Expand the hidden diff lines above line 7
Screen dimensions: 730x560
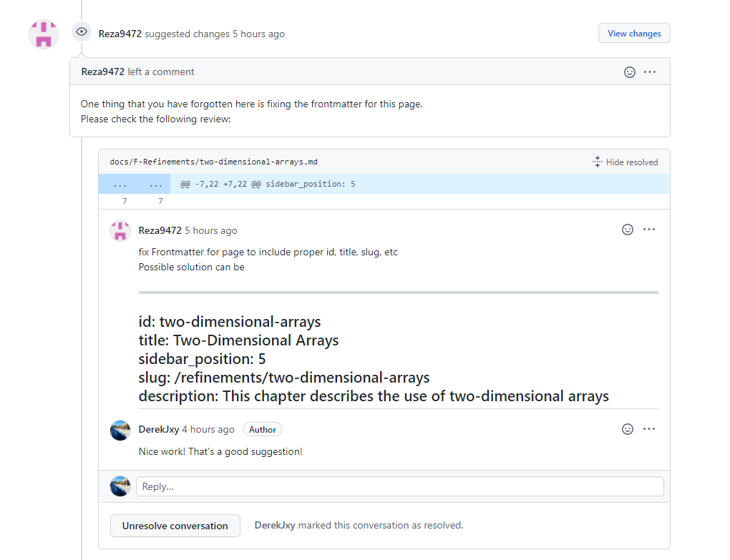[x=135, y=184]
